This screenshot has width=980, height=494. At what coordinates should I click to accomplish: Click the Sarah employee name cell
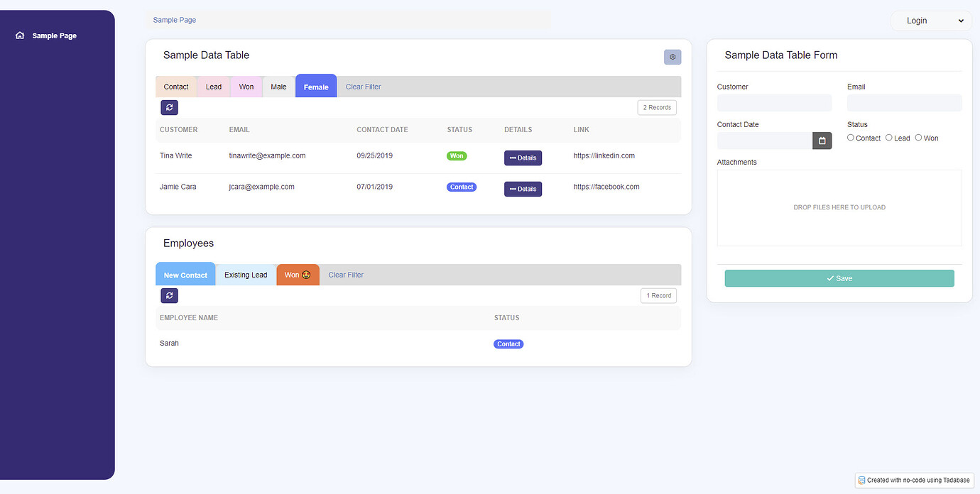pyautogui.click(x=169, y=343)
